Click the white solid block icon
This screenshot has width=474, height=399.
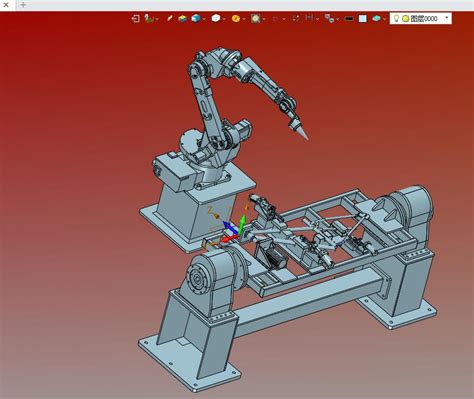(x=216, y=18)
